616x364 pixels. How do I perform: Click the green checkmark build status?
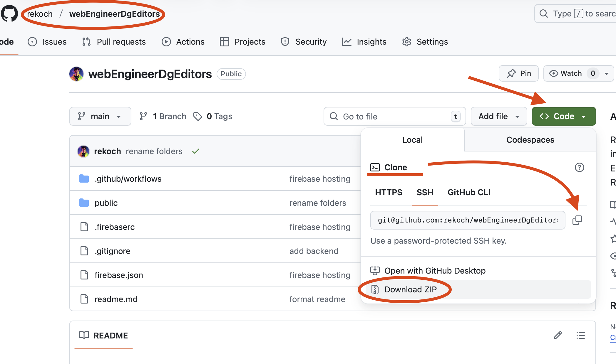196,151
